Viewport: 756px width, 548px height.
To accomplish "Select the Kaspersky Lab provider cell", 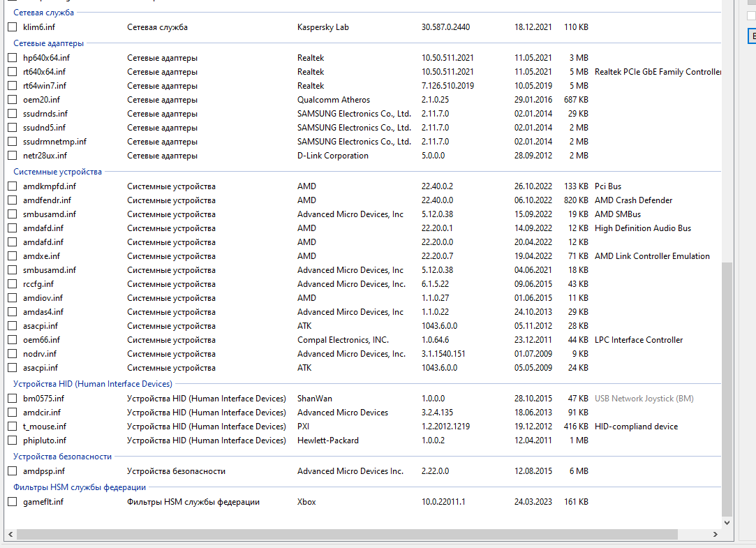I will coord(323,27).
